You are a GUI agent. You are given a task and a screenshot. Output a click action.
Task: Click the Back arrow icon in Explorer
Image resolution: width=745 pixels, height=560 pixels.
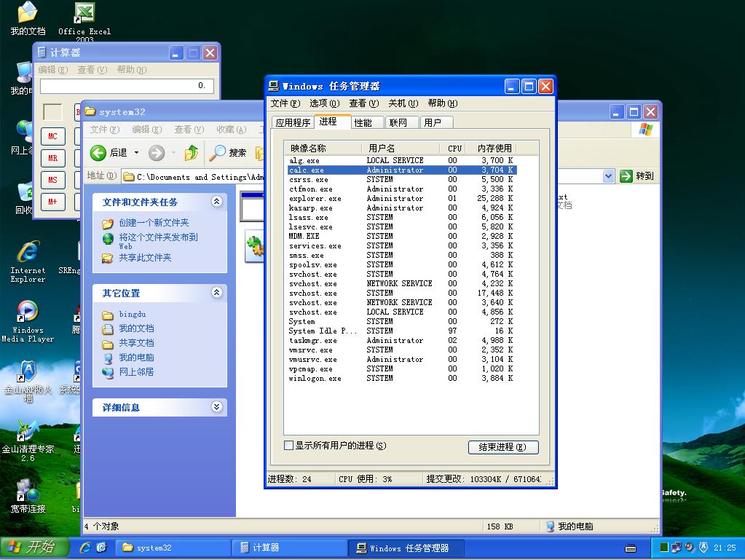(x=98, y=153)
